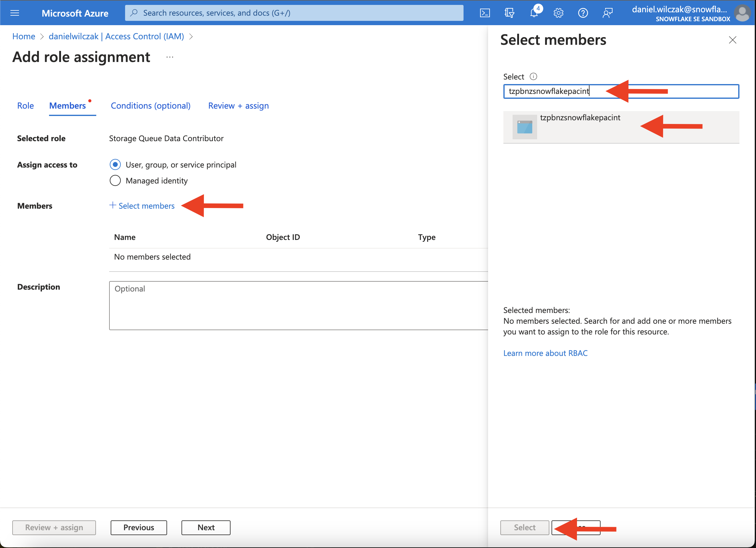Screen dimensions: 756x548
Task: Click the No members selected row
Action: point(298,257)
